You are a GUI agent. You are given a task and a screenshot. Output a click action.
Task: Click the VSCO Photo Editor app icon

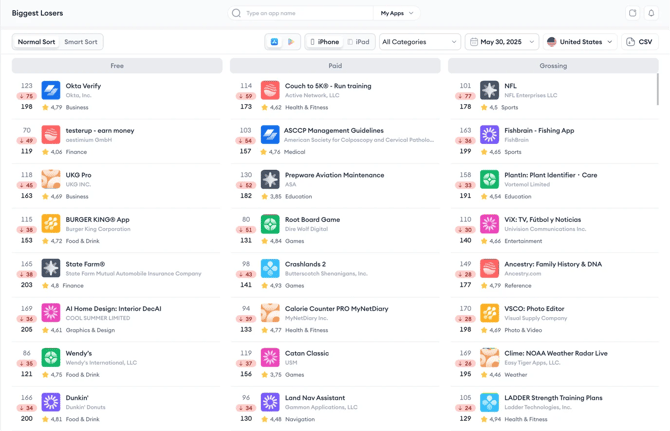tap(489, 313)
